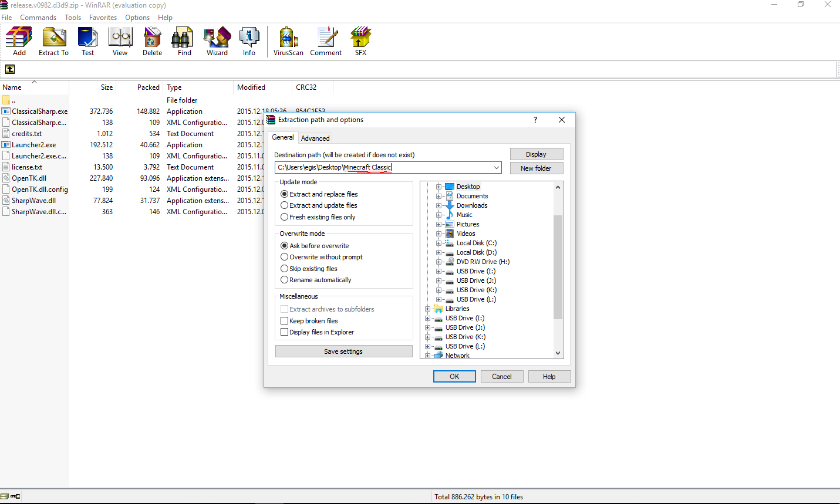Click the OK button
Image resolution: width=840 pixels, height=504 pixels.
pyautogui.click(x=454, y=377)
